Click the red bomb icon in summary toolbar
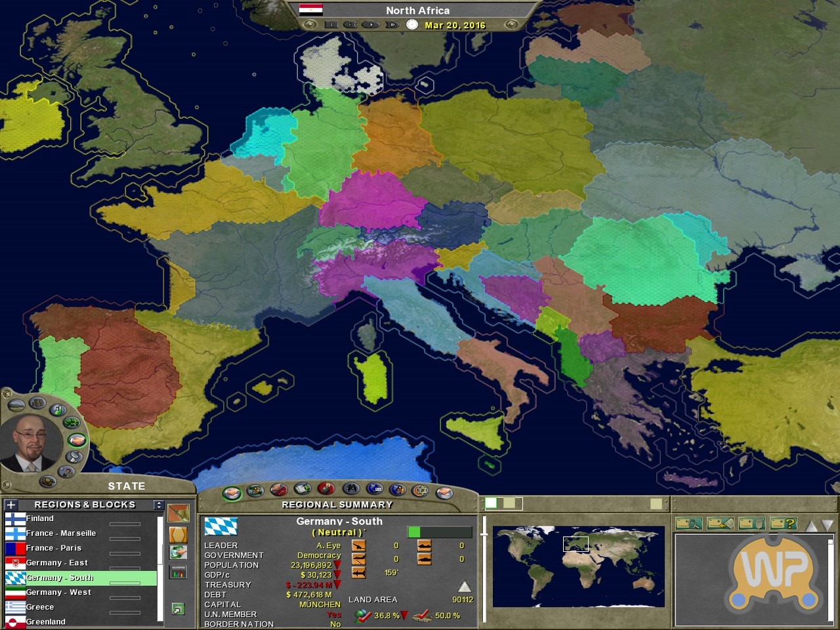Image resolution: width=840 pixels, height=630 pixels. tap(325, 489)
